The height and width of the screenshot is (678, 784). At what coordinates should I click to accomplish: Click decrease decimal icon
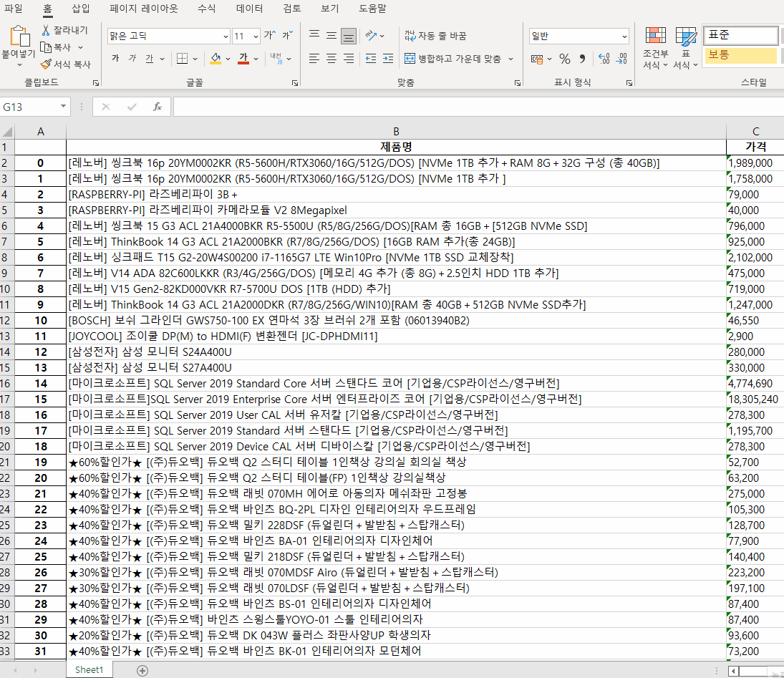(621, 59)
